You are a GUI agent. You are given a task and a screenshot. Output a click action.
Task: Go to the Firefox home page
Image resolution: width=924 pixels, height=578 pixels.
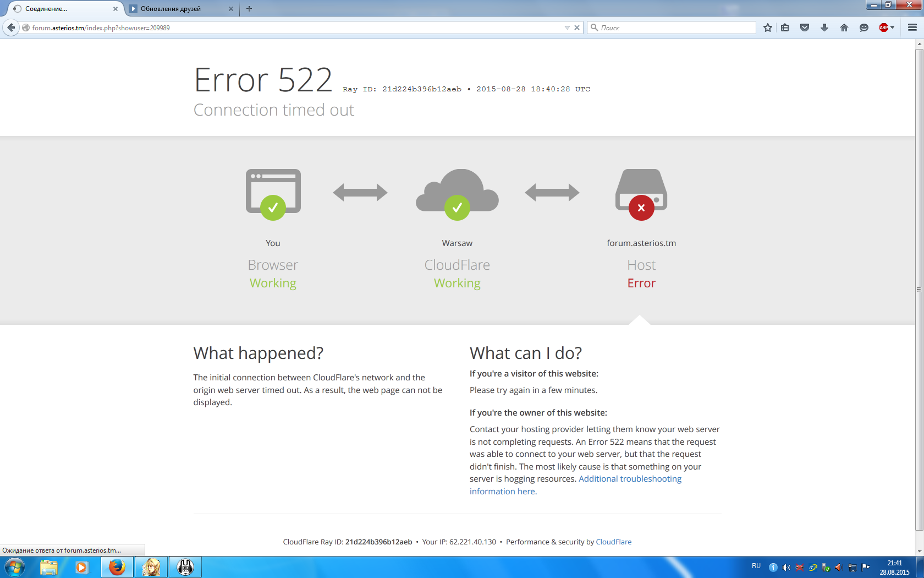(x=844, y=28)
